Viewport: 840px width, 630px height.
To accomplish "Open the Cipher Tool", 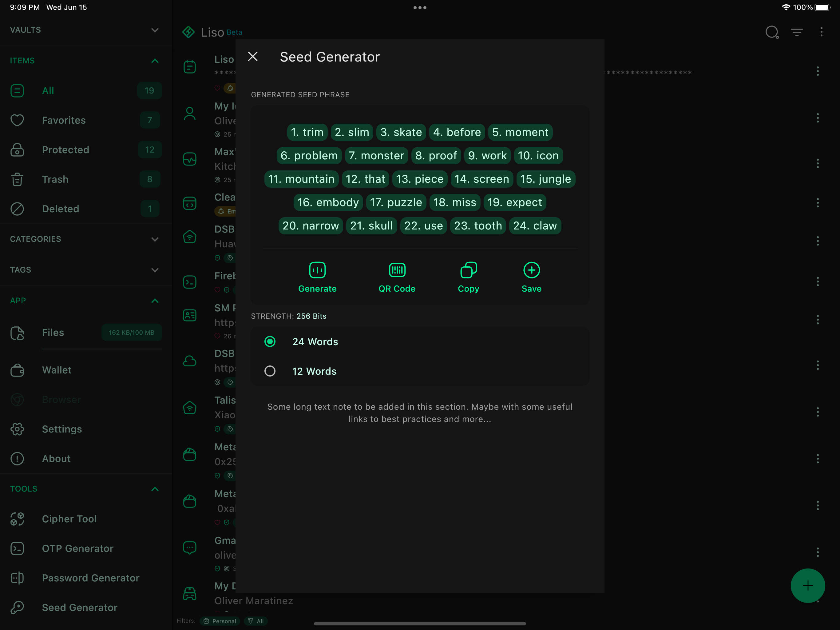I will tap(69, 519).
